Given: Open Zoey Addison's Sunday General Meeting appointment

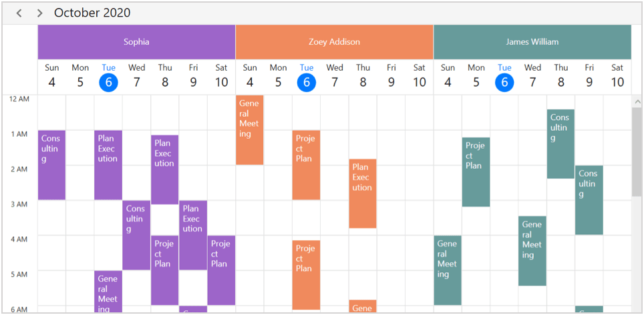Looking at the screenshot, I should click(x=249, y=130).
